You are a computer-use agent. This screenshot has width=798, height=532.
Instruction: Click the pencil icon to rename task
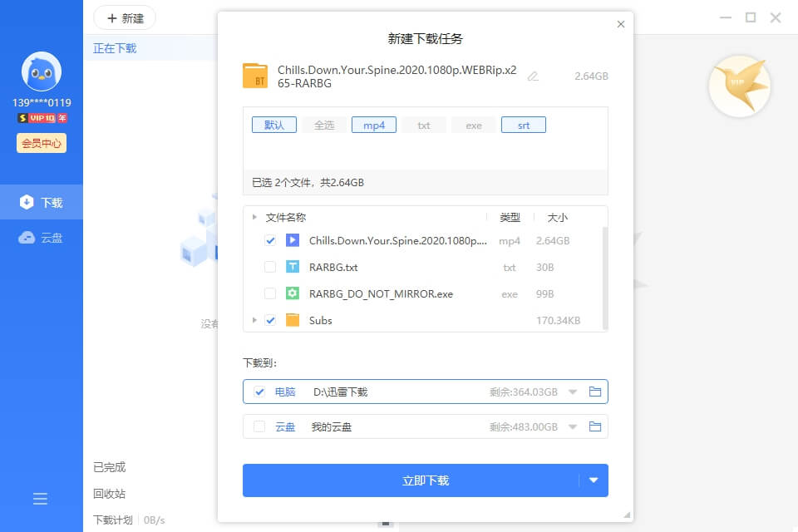pos(533,76)
